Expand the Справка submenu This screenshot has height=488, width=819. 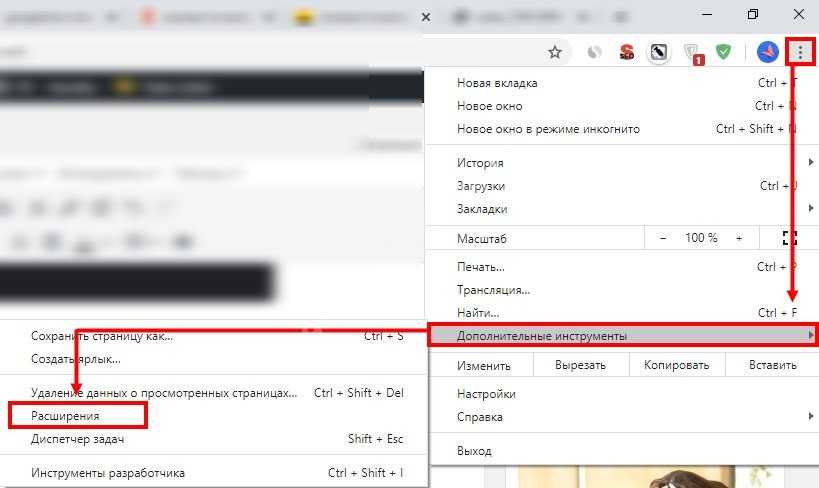480,417
